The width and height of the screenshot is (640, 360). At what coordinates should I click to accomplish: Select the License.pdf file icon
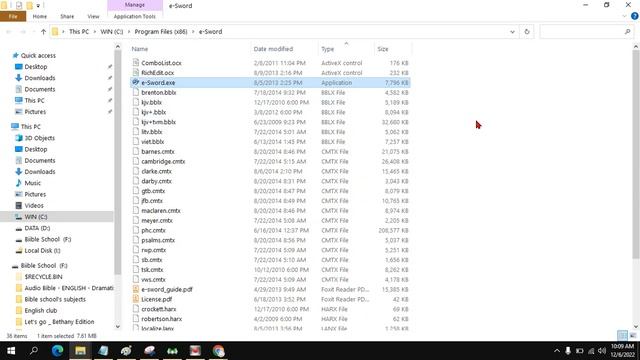(136, 299)
